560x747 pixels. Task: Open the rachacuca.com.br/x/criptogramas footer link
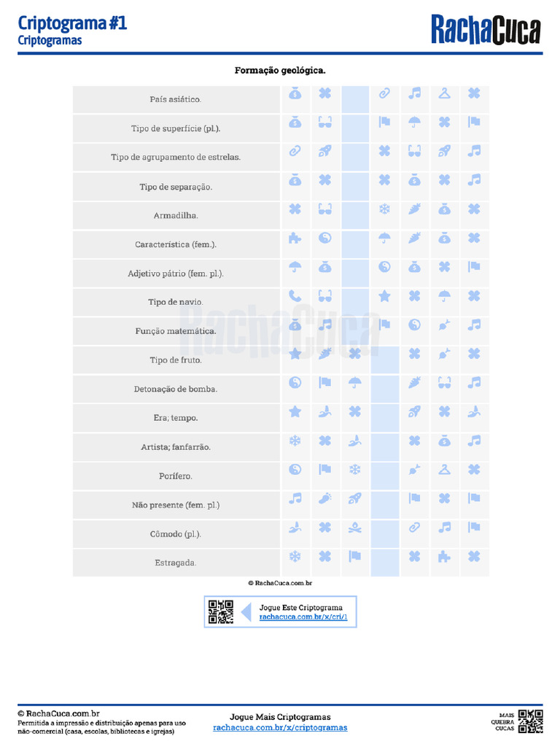[280, 727]
